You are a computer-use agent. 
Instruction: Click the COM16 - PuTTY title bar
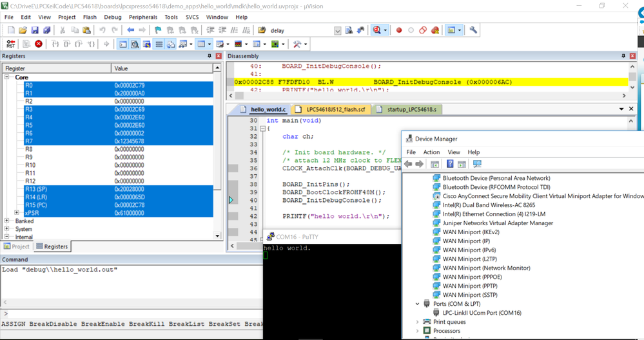pos(333,237)
